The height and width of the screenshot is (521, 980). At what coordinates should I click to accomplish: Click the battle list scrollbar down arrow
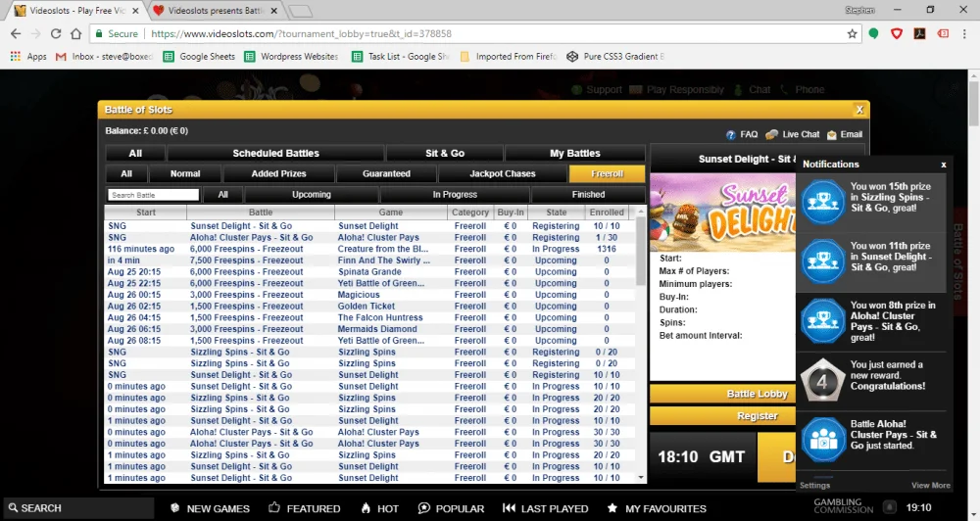tap(641, 478)
